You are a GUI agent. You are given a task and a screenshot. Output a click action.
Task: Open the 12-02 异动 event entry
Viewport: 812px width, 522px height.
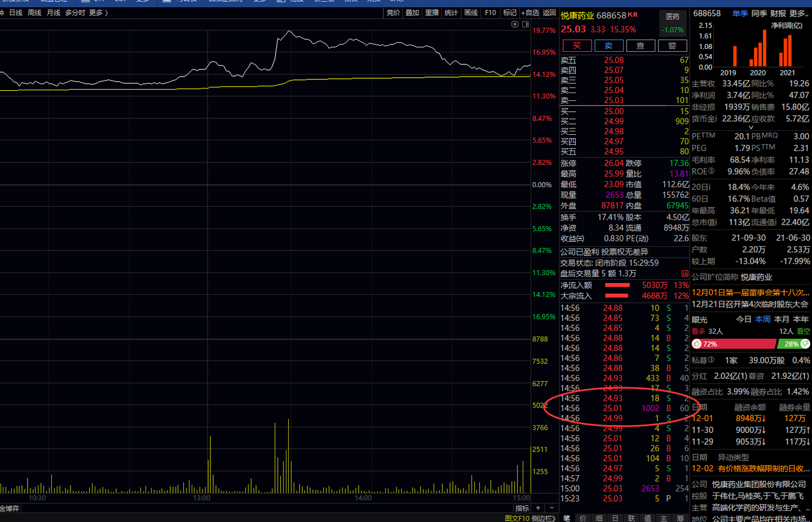pos(751,468)
